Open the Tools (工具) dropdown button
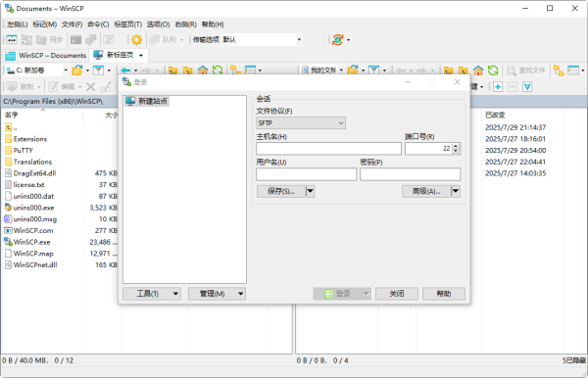 tap(152, 294)
